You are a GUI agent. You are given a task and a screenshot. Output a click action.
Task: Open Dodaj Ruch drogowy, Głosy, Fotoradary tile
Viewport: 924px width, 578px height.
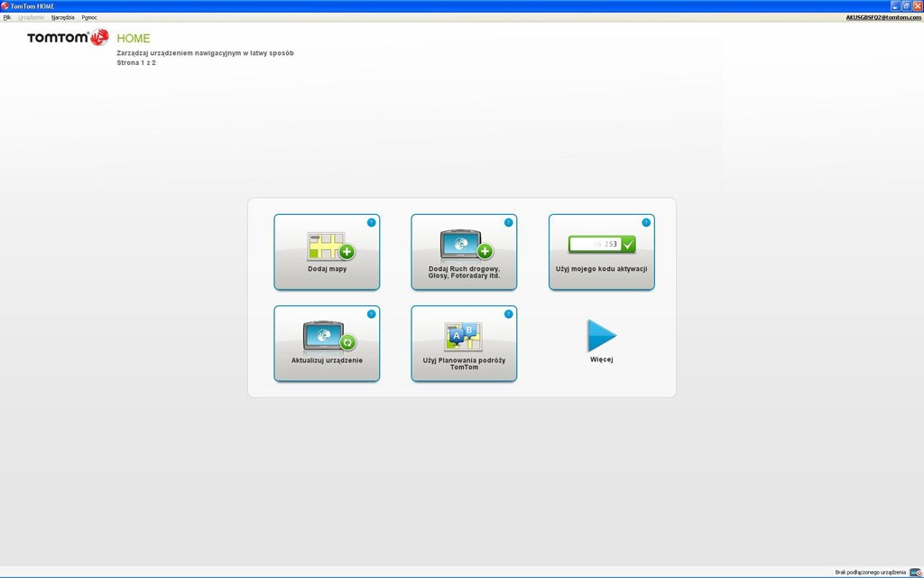pyautogui.click(x=464, y=252)
